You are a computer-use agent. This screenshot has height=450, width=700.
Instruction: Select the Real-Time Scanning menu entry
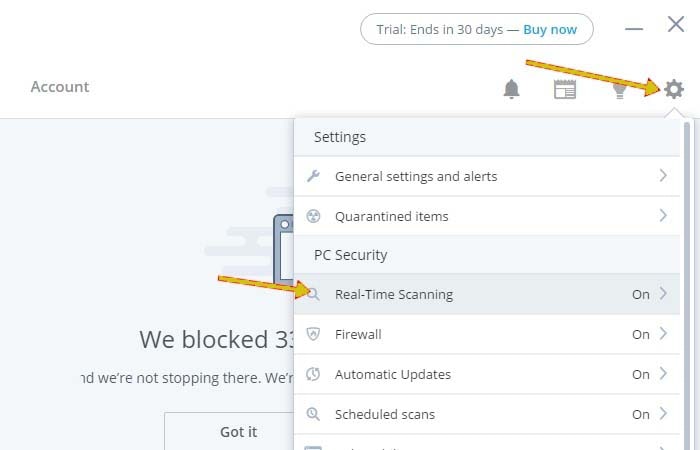click(487, 294)
